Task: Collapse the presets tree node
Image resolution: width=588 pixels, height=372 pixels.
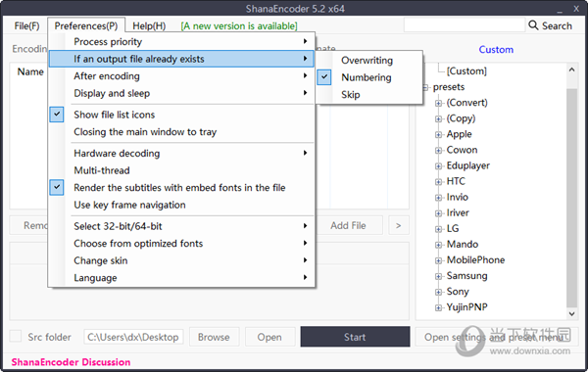Action: [x=425, y=88]
